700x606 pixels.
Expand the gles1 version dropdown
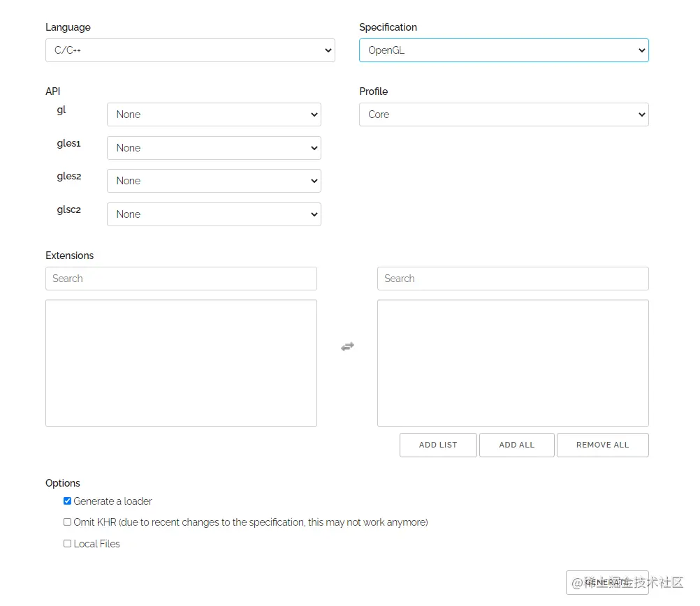tap(214, 148)
